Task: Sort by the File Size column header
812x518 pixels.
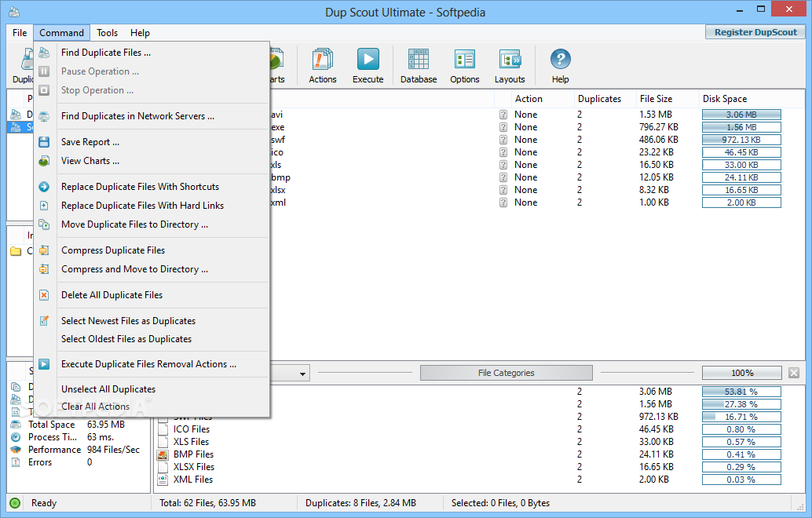Action: [667, 99]
